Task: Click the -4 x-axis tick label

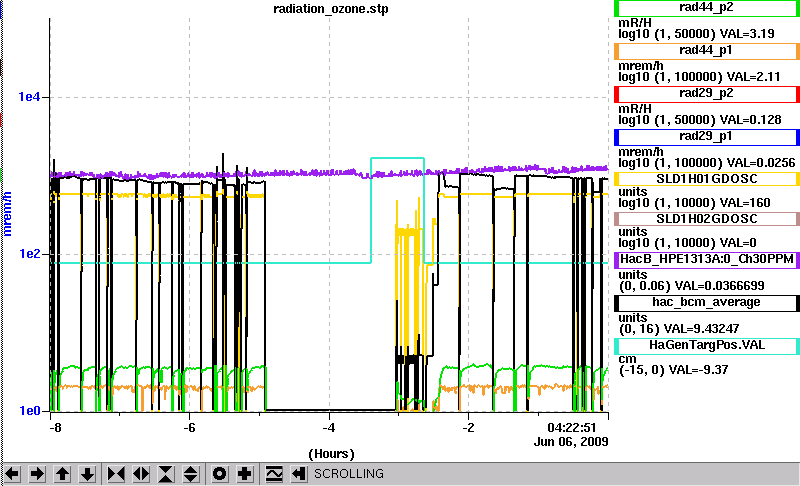Action: click(329, 427)
